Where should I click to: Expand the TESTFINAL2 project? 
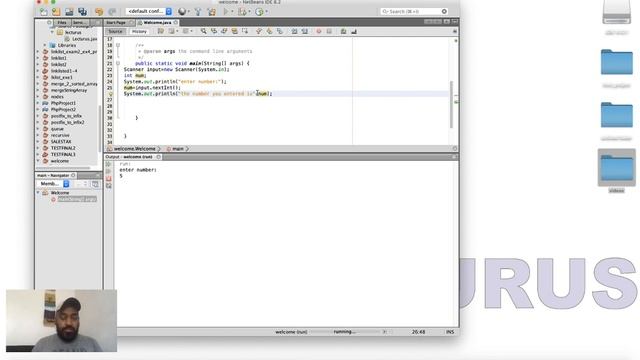click(x=38, y=148)
